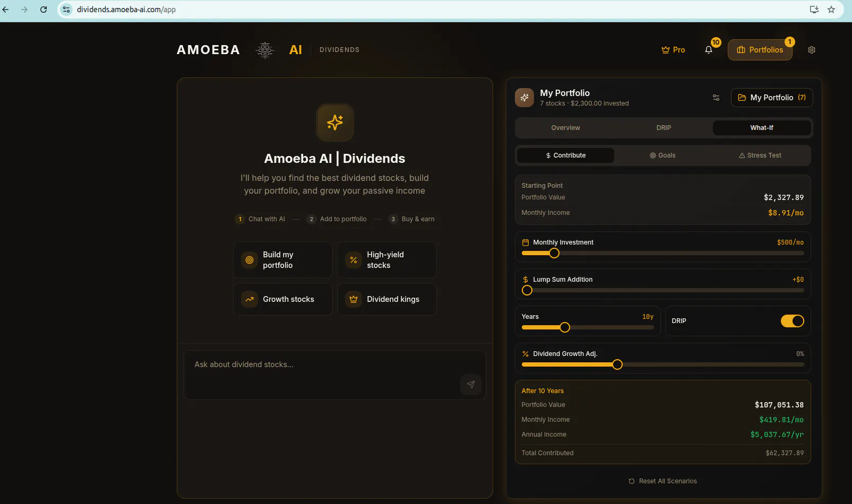Click the 7 stocks $2,300.00 invested subtitle
Image resolution: width=852 pixels, height=504 pixels.
coord(584,103)
